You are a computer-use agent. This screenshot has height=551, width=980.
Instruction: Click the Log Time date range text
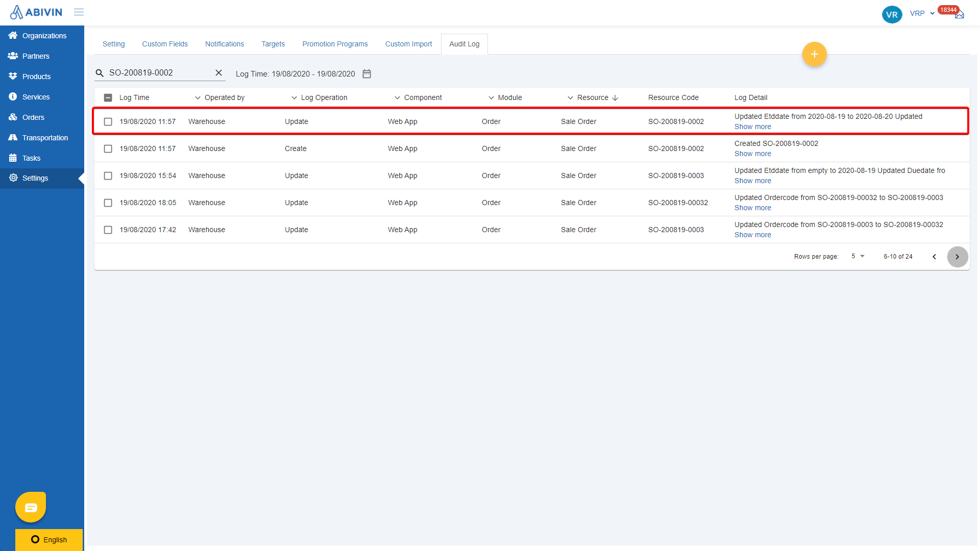(295, 74)
